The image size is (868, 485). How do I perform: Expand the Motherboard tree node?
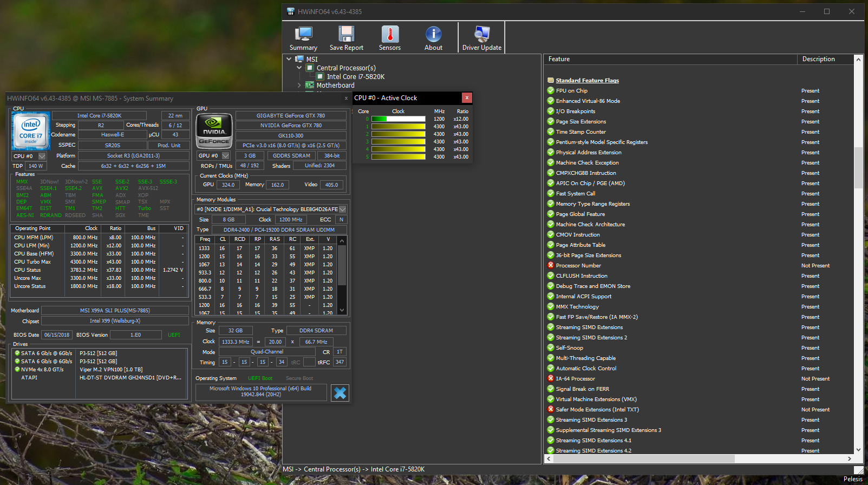click(299, 85)
